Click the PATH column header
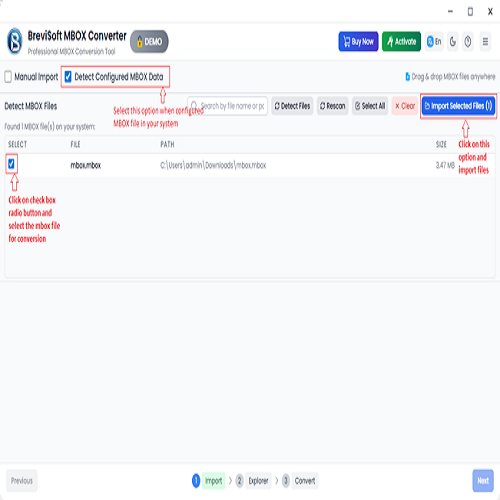This screenshot has width=500, height=500. click(x=167, y=144)
